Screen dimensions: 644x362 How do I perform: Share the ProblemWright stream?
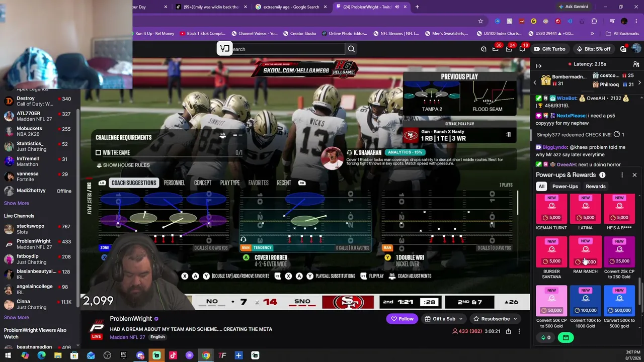click(x=509, y=331)
